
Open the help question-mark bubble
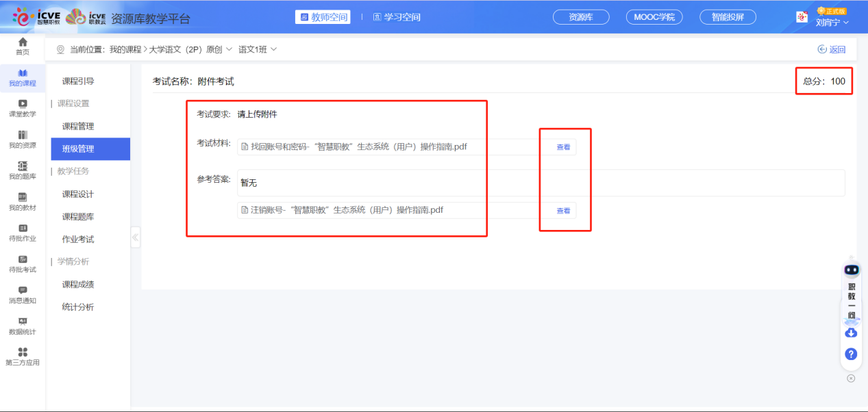coord(850,354)
